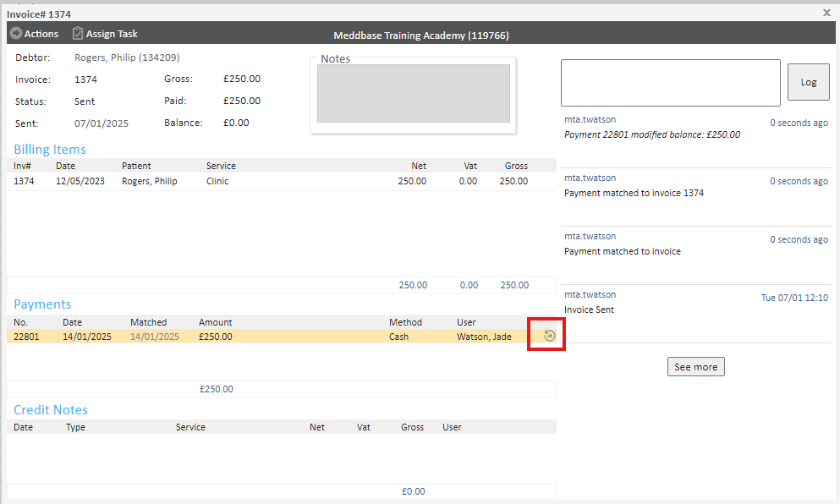Click the Credit Notes section heading

51,410
